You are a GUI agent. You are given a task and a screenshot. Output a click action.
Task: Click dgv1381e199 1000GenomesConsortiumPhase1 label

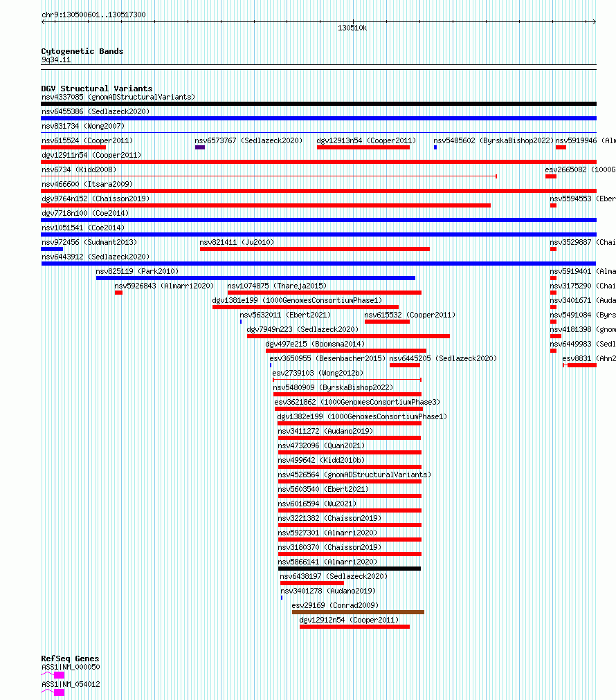tap(297, 300)
